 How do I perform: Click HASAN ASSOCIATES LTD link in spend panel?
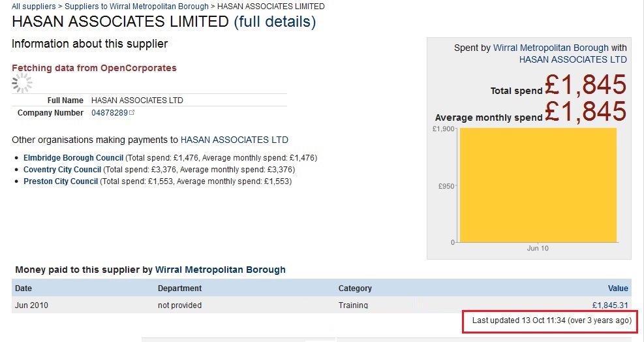point(573,59)
